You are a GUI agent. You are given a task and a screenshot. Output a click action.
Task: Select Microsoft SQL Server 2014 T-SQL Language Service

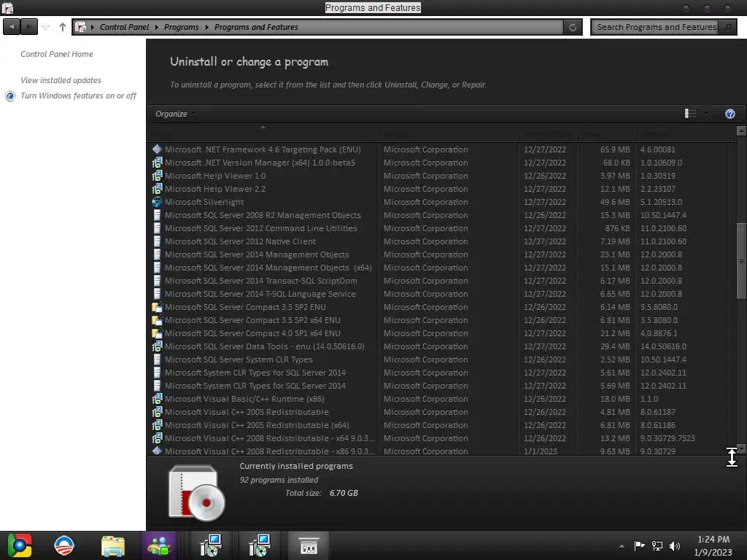point(260,294)
